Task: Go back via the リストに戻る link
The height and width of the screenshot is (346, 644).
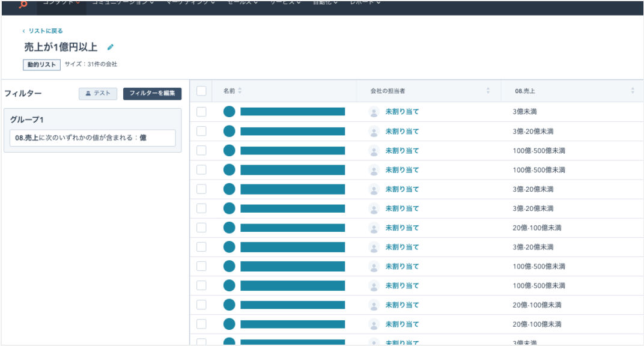Action: click(x=46, y=31)
